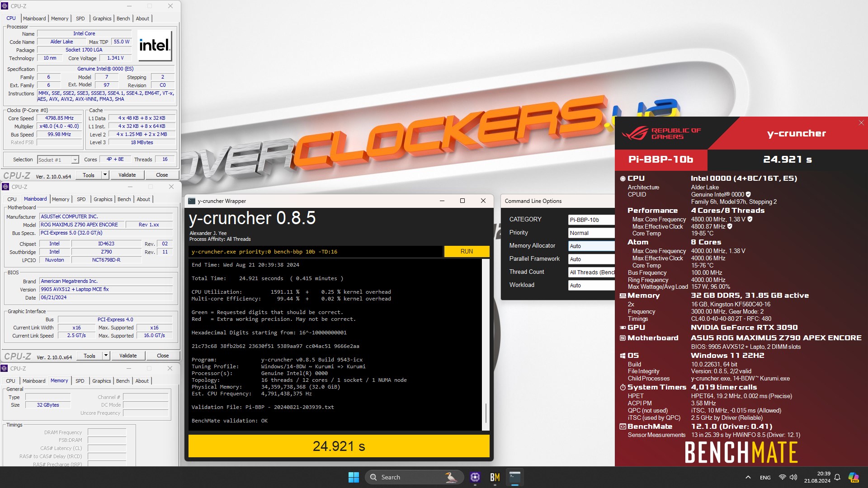This screenshot has width=868, height=488.
Task: Click BenchMate validation: OK line
Action: [x=230, y=421]
